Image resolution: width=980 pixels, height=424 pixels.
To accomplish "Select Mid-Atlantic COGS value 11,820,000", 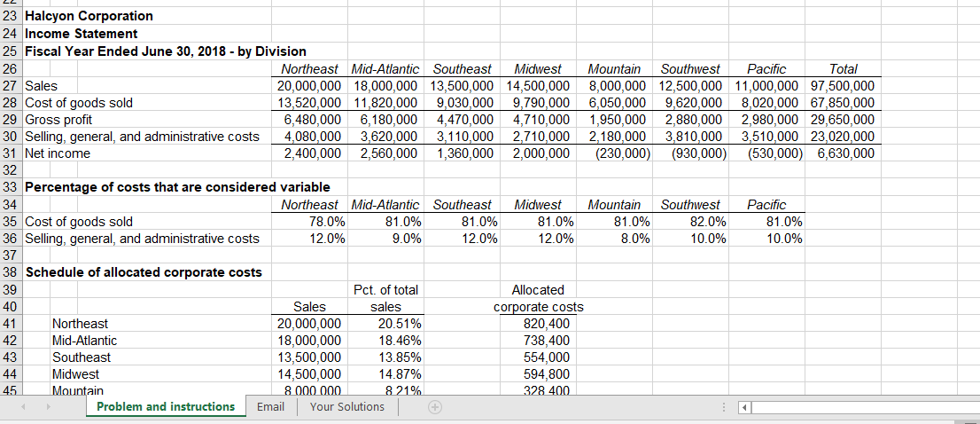I will pos(385,103).
